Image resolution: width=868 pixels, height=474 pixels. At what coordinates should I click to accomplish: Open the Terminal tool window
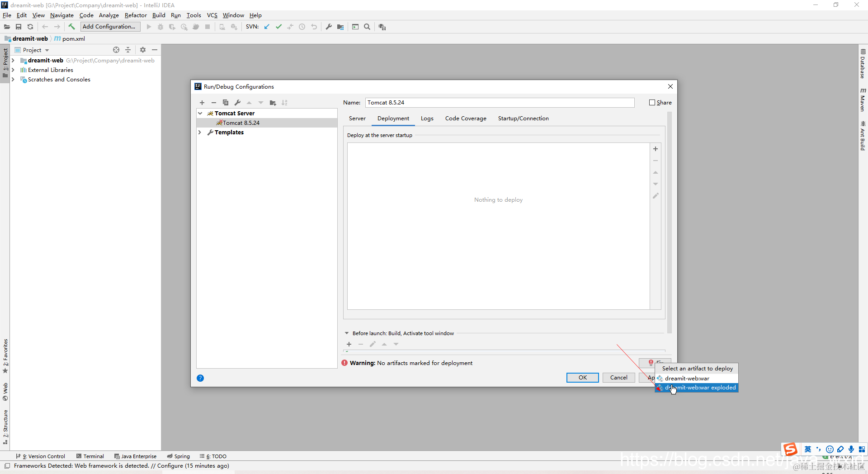(x=90, y=456)
